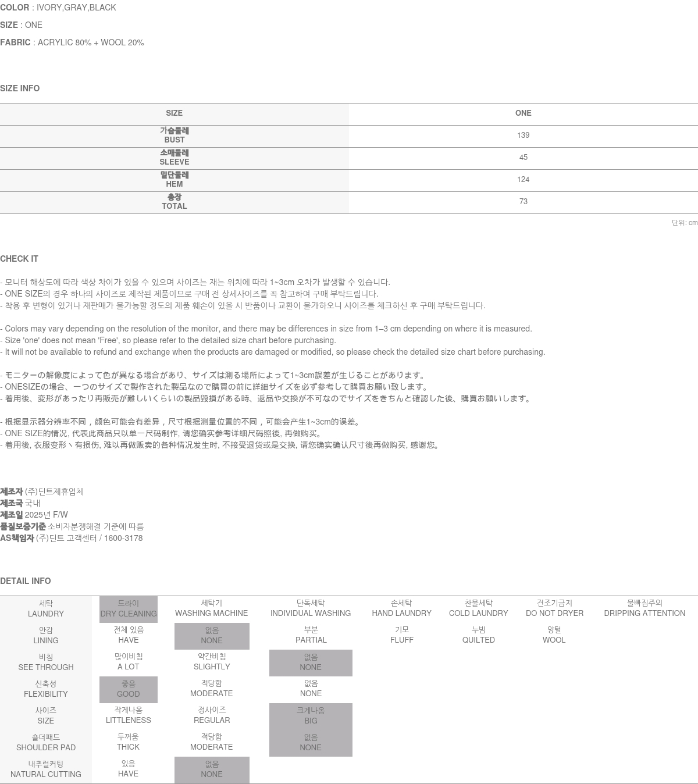Select the highlighted BIG size cell
Image resolution: width=698 pixels, height=784 pixels.
coord(311,716)
